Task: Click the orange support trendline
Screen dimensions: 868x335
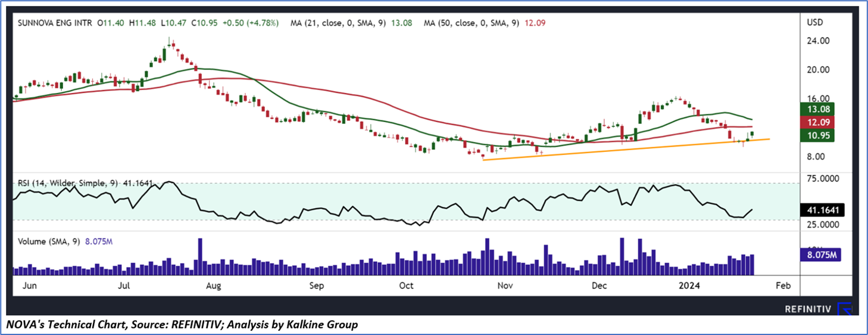Action: (625, 149)
